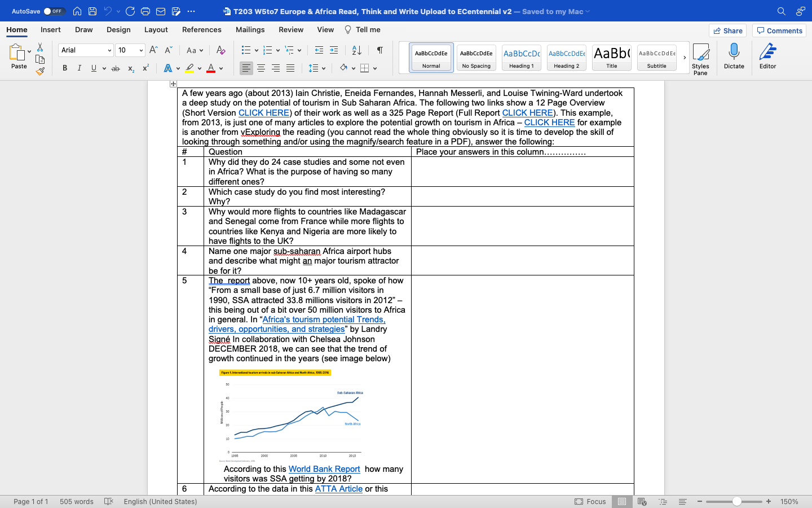Image resolution: width=812 pixels, height=508 pixels.
Task: Toggle AutoSave switch
Action: point(54,11)
